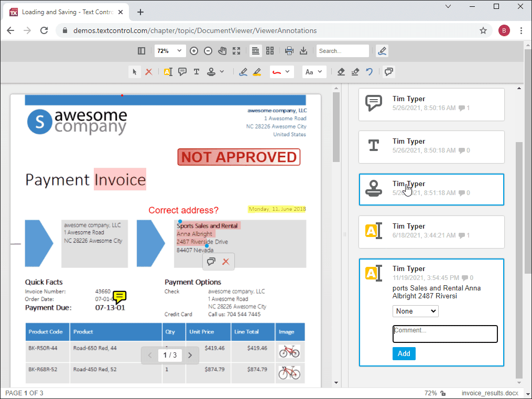Select the erase-stroke pencil eraser tool
The height and width of the screenshot is (399, 532).
[355, 72]
